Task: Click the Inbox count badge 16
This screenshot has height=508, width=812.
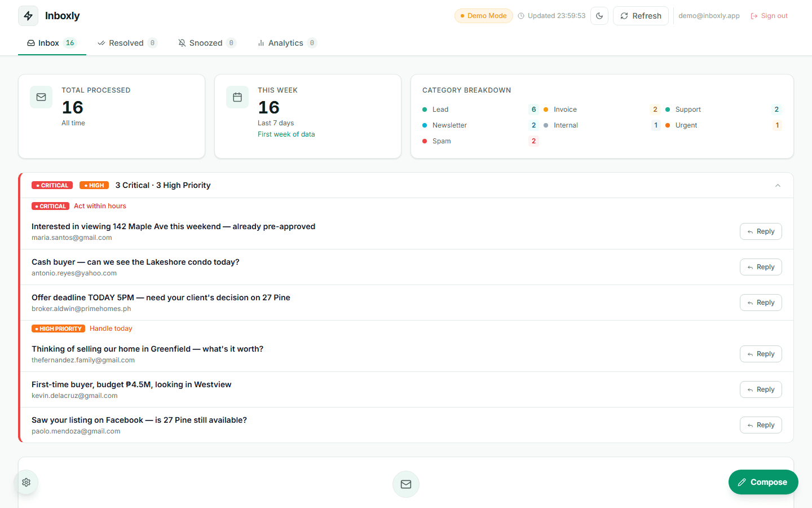Action: [x=70, y=43]
